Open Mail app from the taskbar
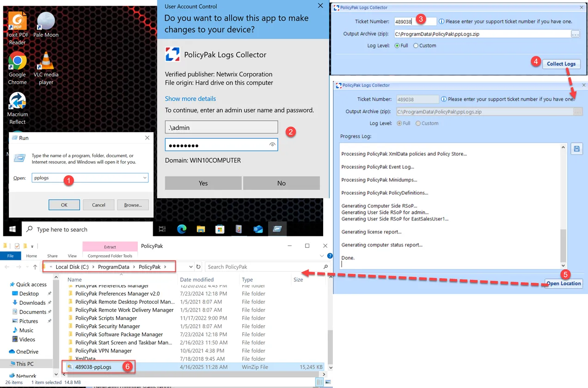The width and height of the screenshot is (588, 388). click(x=258, y=229)
